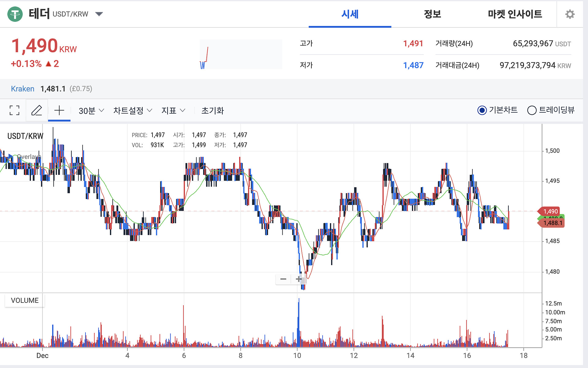Switch to 정보 tab
Viewport: 588px width, 368px height.
click(432, 14)
